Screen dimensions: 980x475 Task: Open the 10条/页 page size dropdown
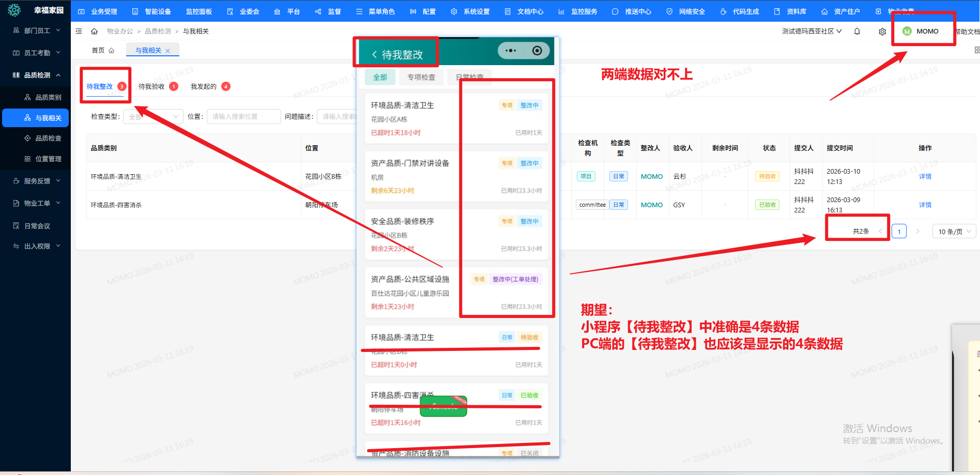(x=954, y=232)
